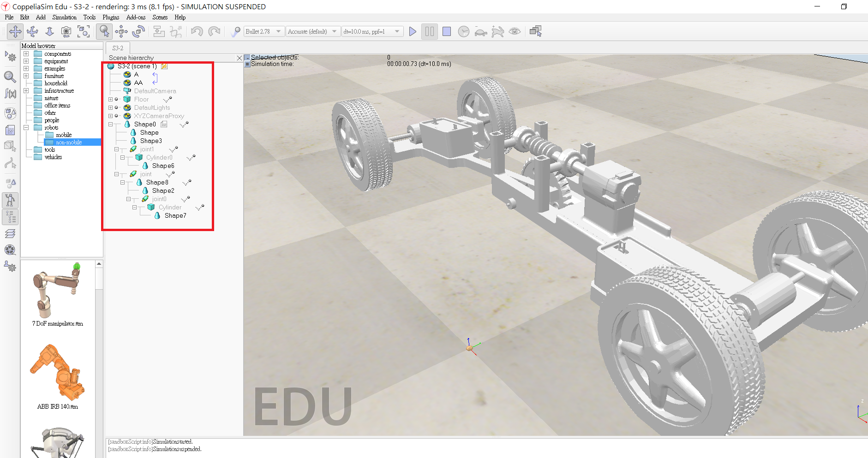Start simulation with the play button
This screenshot has width=868, height=458.
[413, 31]
